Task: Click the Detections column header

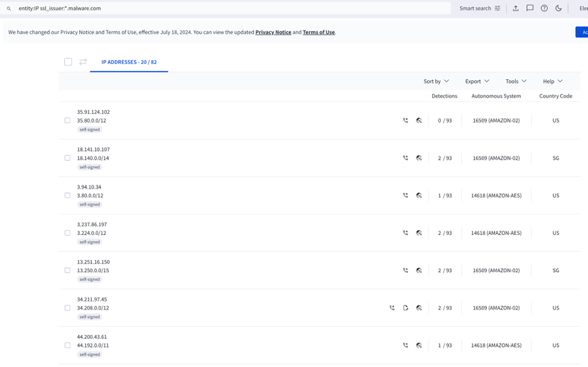Action: coord(444,96)
